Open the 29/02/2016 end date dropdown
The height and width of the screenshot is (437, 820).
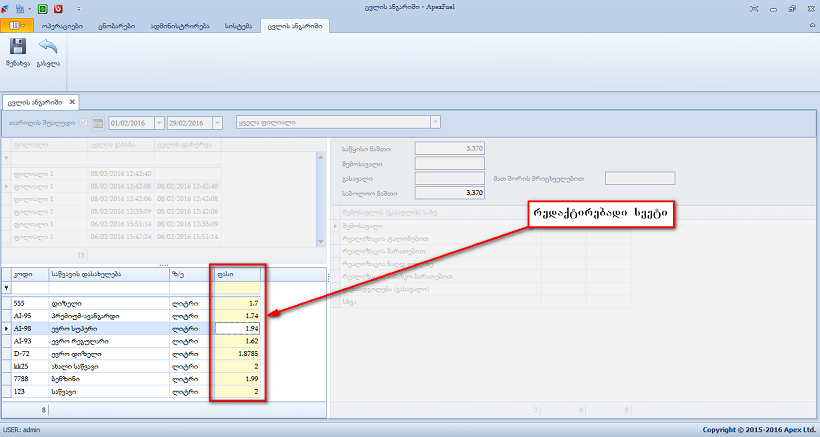point(216,123)
